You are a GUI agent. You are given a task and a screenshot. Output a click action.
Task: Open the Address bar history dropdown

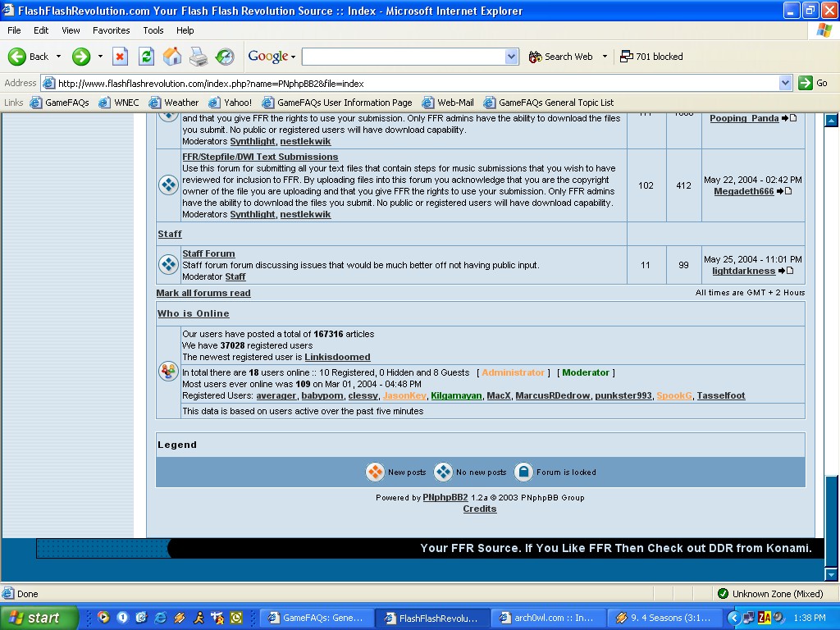pyautogui.click(x=785, y=83)
